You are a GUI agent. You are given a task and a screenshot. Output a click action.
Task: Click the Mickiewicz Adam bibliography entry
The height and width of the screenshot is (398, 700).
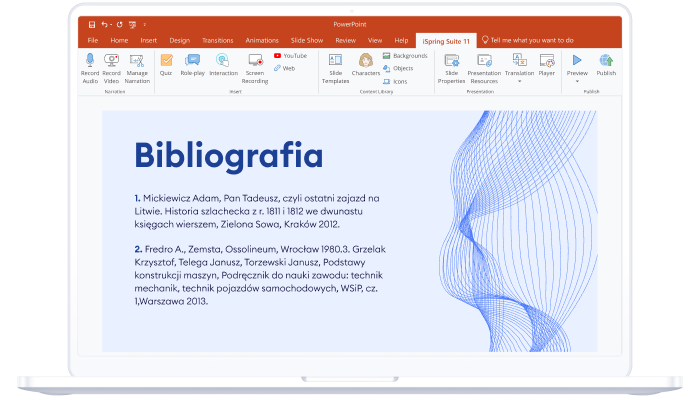[x=257, y=211]
